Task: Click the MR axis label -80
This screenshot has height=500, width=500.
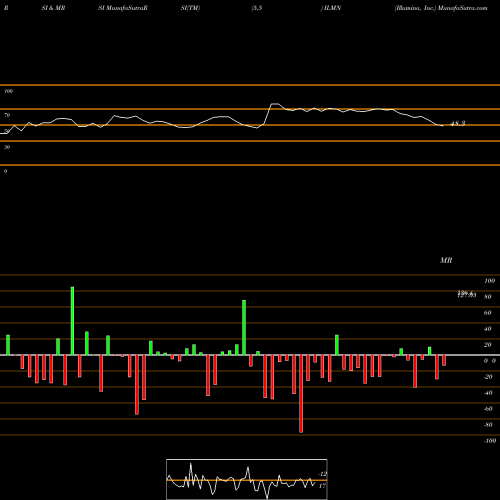Action: click(488, 425)
